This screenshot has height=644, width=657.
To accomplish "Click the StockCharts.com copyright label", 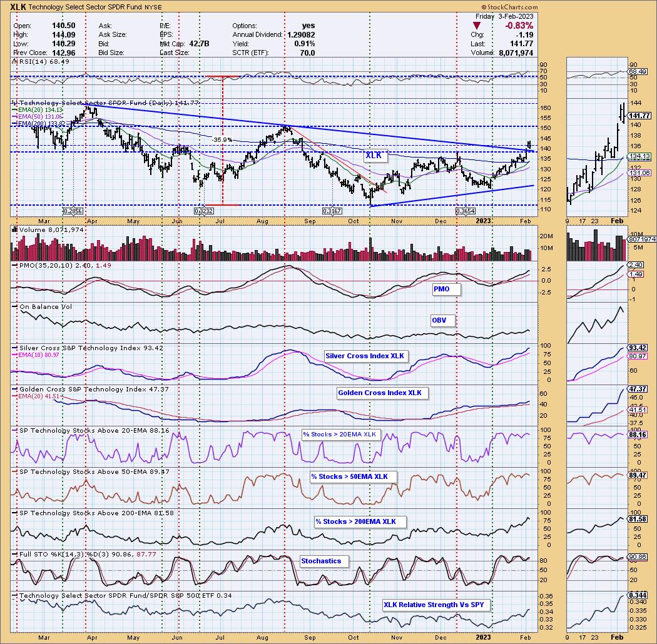I will 509,7.
